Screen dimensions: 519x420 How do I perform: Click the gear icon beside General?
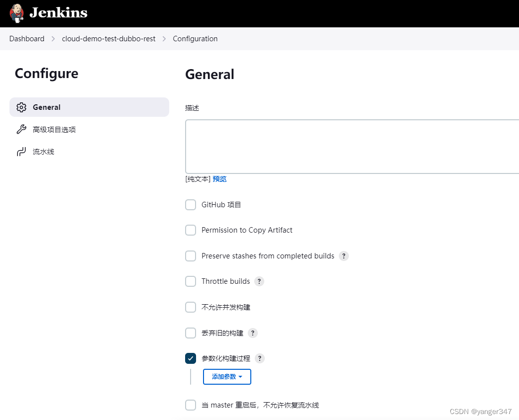21,107
